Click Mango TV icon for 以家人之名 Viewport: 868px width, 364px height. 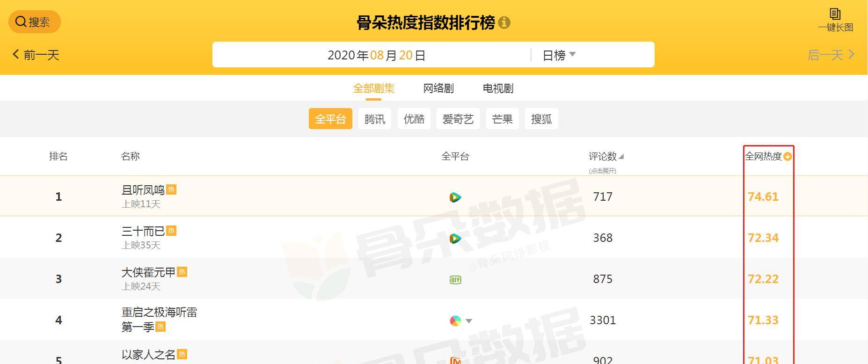pyautogui.click(x=455, y=360)
